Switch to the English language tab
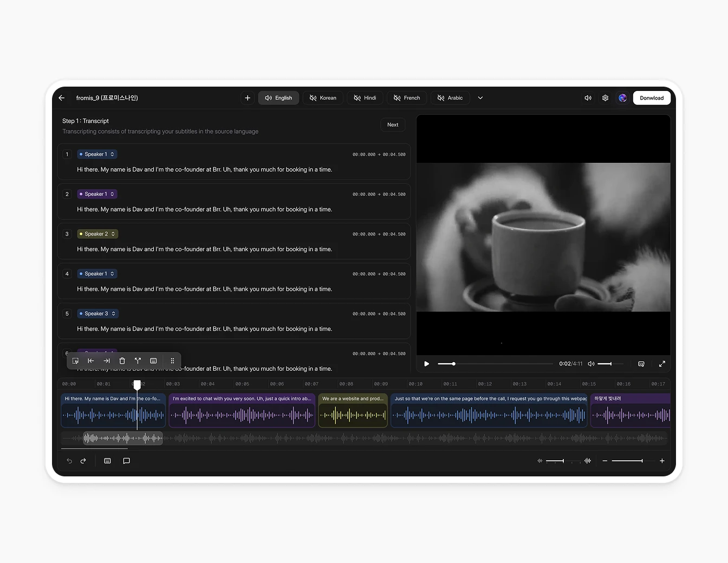728x563 pixels. [x=278, y=97]
